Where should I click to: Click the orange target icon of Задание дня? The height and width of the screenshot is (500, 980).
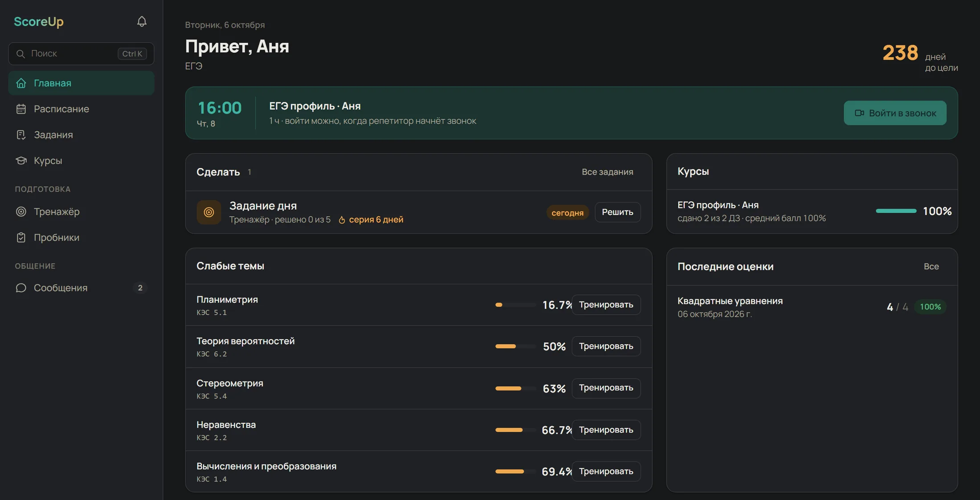[209, 212]
